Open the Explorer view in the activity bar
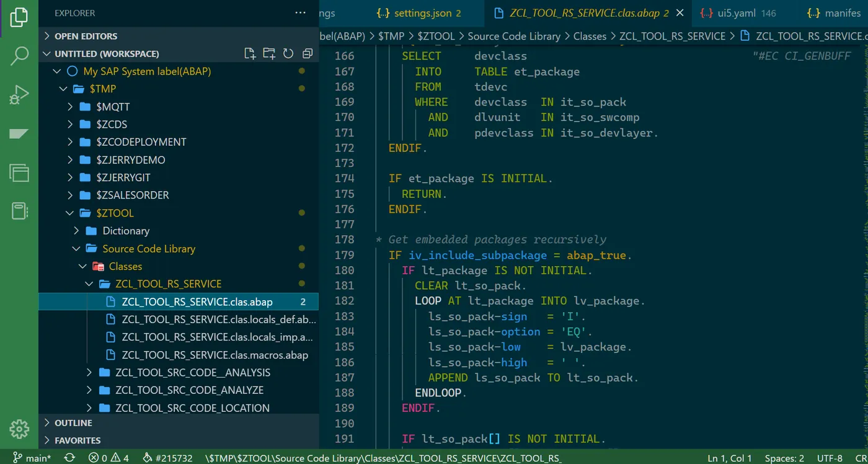This screenshot has width=868, height=464. pyautogui.click(x=19, y=17)
